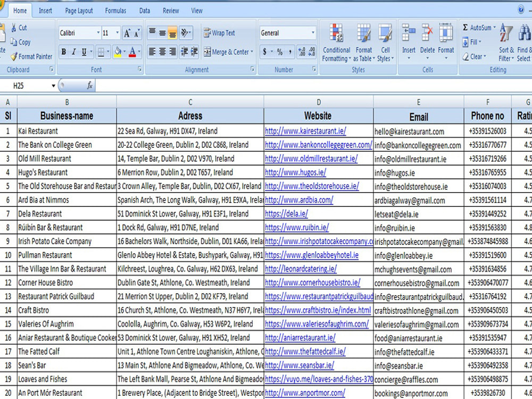Activate the Format Painter brush
This screenshot has width=532, height=399.
coord(14,56)
